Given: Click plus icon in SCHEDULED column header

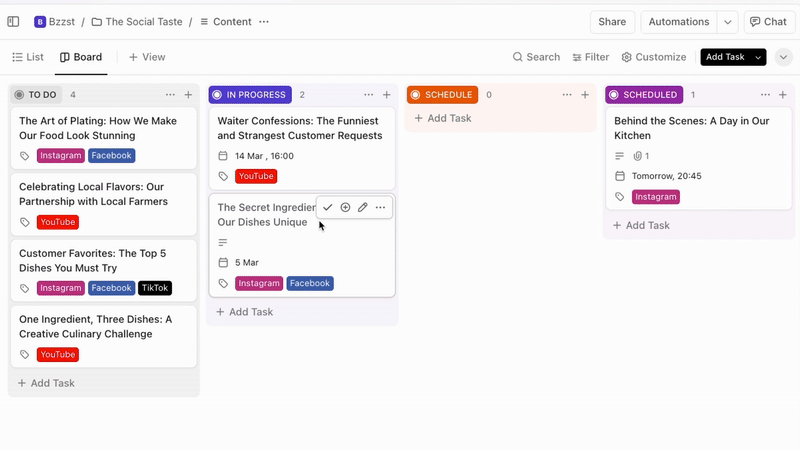Looking at the screenshot, I should coord(784,95).
